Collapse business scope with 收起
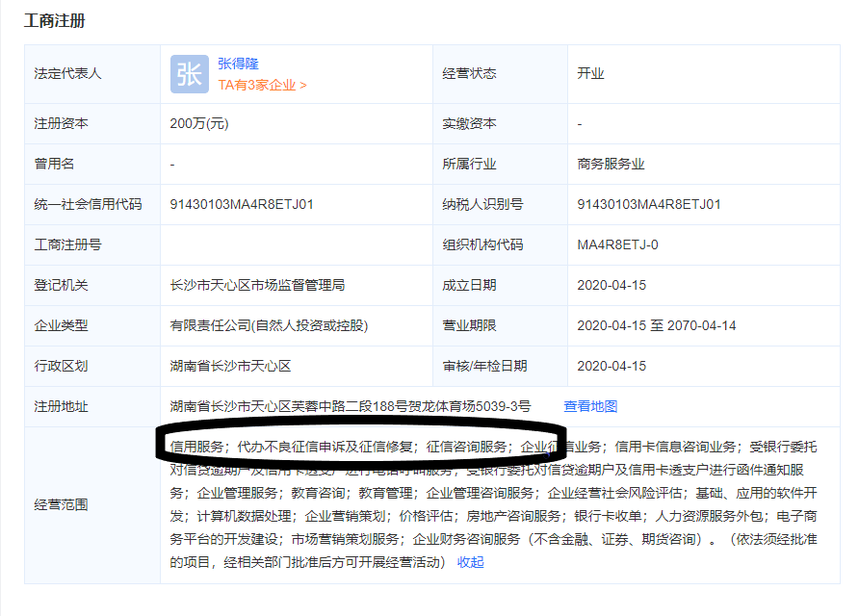Screen dimensions: 859x616 point(471,562)
